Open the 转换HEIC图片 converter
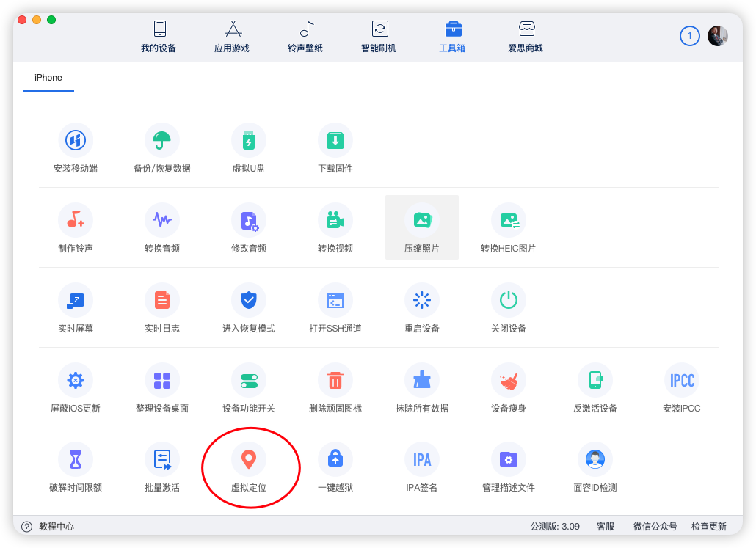756x548 pixels. (509, 227)
